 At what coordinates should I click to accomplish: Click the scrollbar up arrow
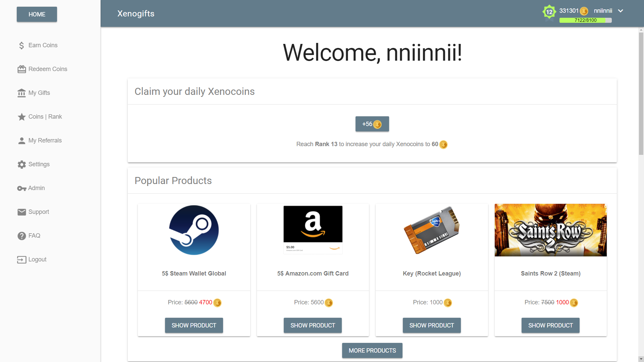(x=641, y=30)
